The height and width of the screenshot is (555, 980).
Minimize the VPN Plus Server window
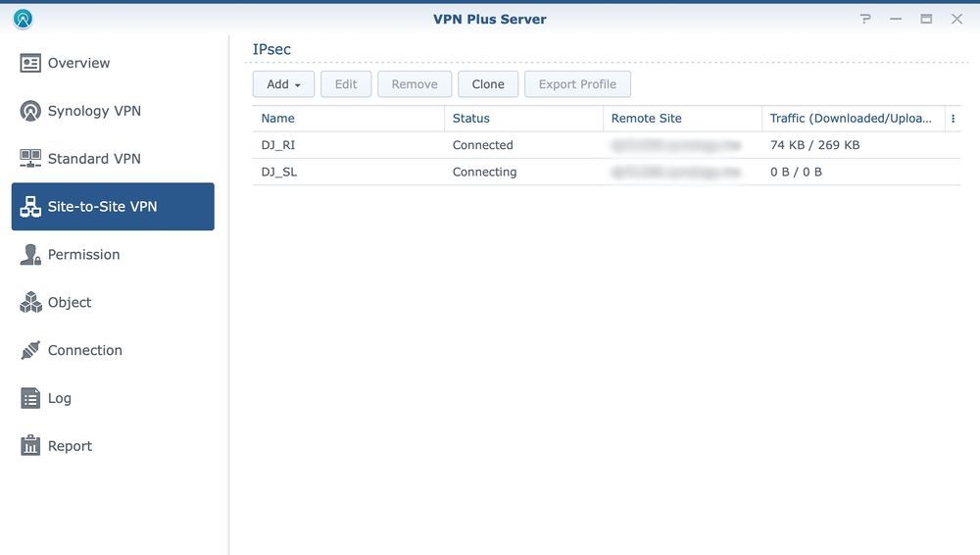896,19
